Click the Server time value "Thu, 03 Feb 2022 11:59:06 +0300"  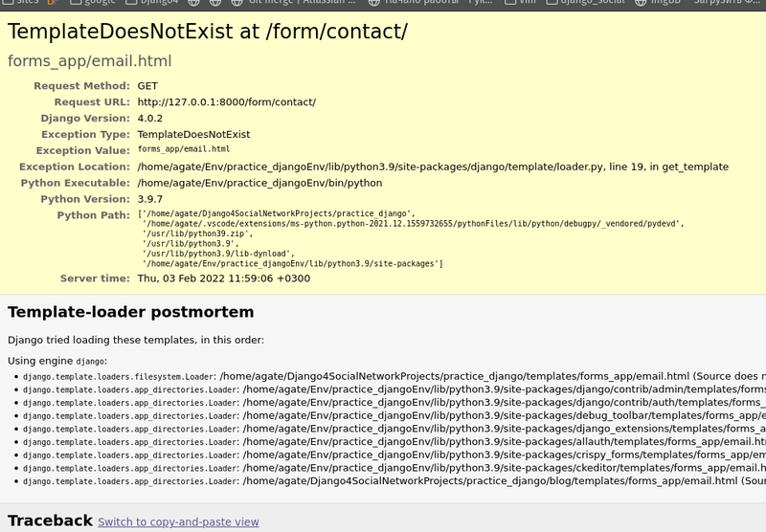pos(224,278)
